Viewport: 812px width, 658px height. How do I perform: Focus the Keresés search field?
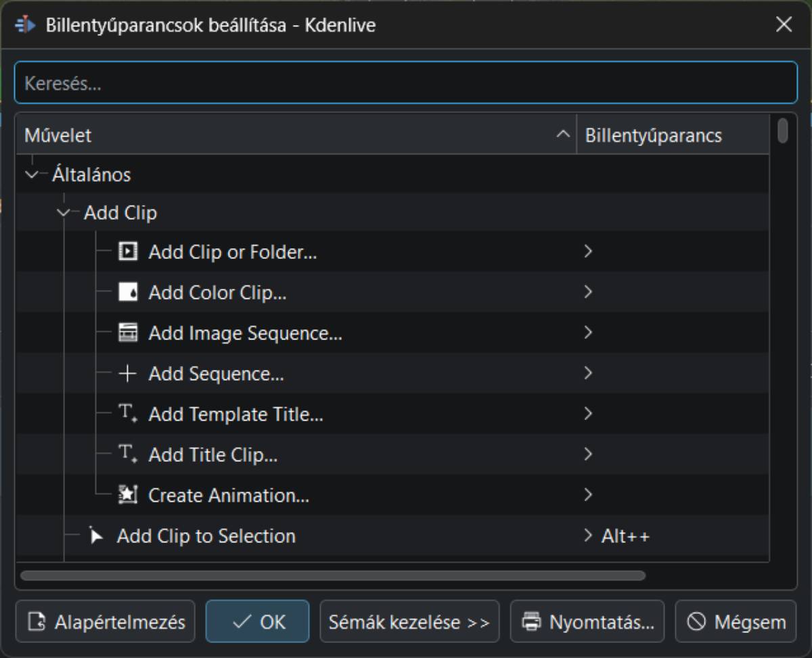click(x=406, y=83)
